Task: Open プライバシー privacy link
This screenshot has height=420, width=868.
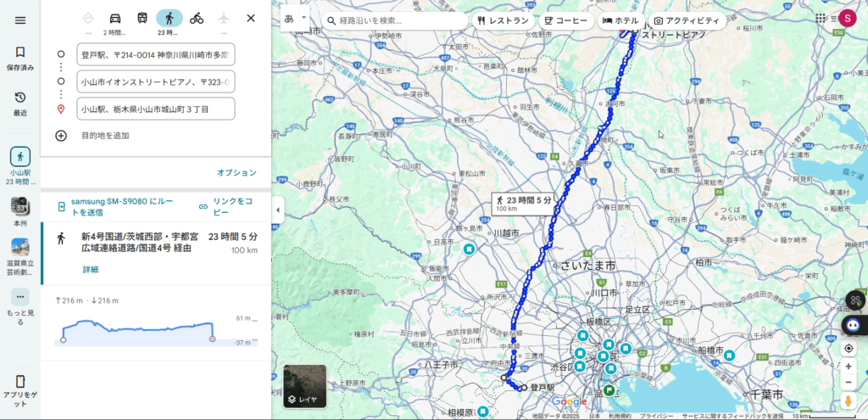Action: tap(657, 416)
